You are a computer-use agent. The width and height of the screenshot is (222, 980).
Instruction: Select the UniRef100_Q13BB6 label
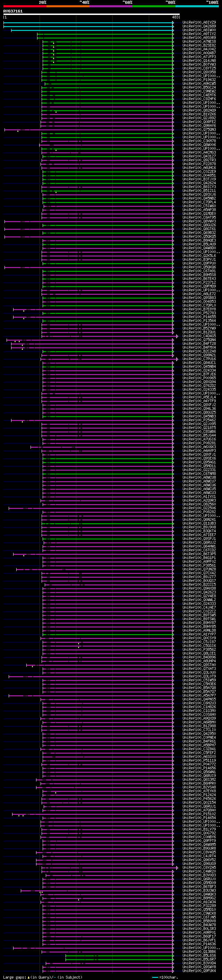tap(199, 951)
